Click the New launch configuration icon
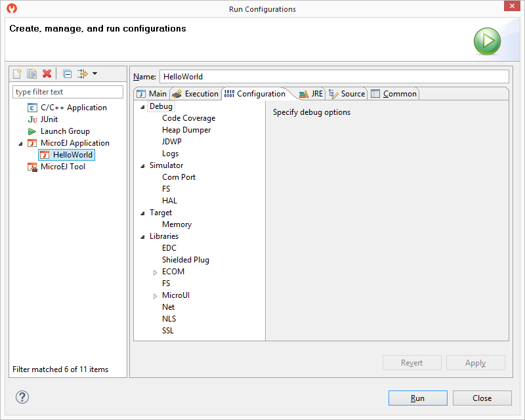This screenshot has height=420, width=525. 18,73
